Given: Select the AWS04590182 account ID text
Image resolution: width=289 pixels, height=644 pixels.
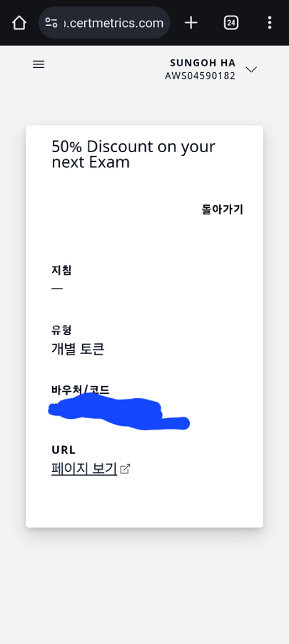Looking at the screenshot, I should [x=200, y=76].
